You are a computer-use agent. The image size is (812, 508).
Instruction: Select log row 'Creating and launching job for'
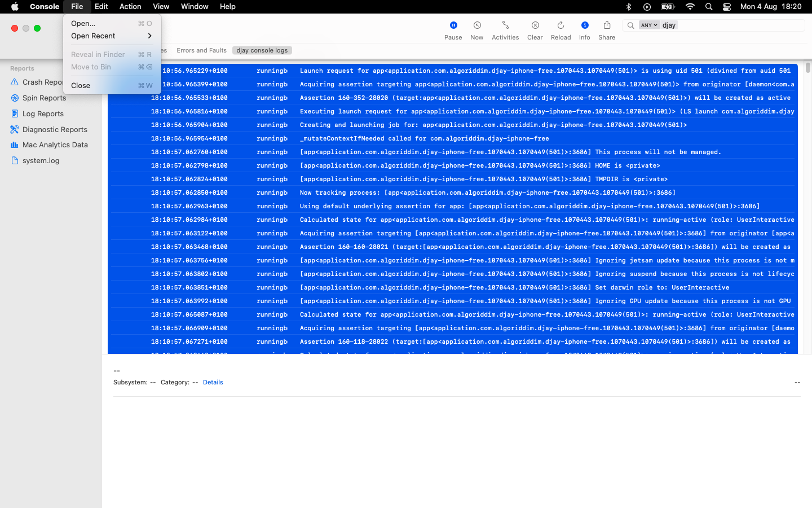click(x=453, y=125)
